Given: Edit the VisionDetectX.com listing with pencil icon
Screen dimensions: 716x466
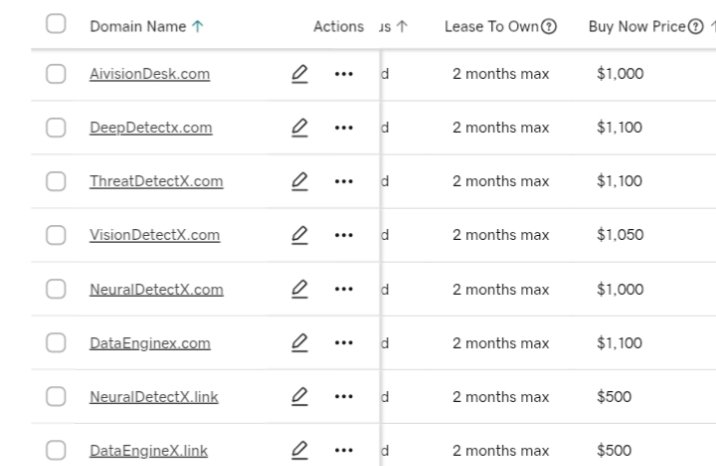Looking at the screenshot, I should pyautogui.click(x=300, y=235).
